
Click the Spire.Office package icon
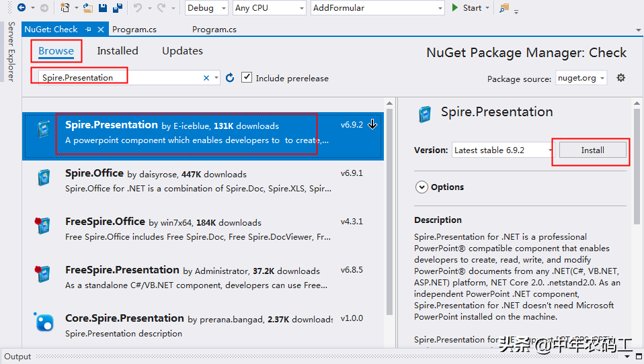coord(44,178)
